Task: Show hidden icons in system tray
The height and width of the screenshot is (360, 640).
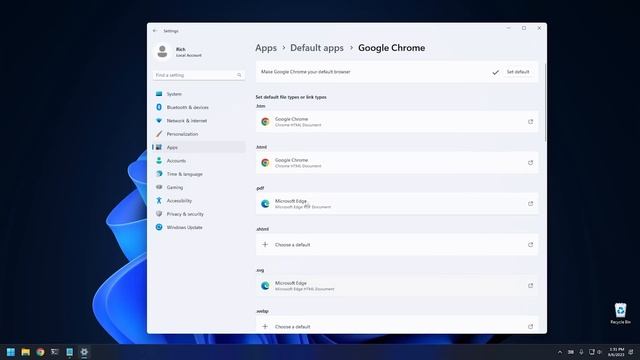Action: [x=560, y=352]
